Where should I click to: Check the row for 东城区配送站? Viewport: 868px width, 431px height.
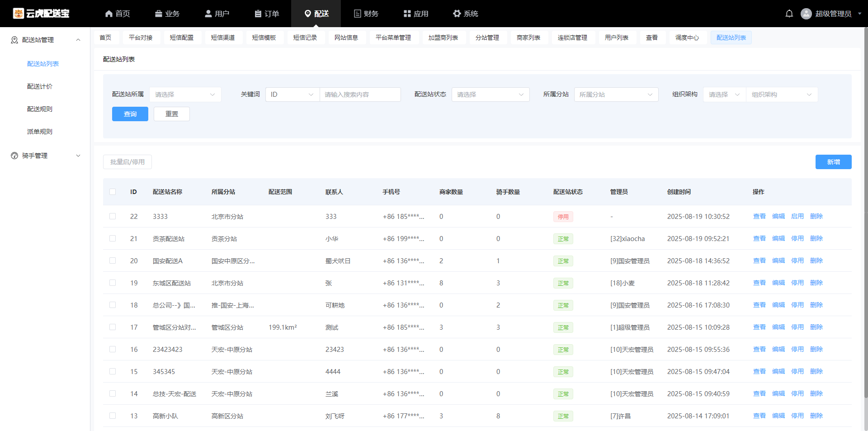click(113, 283)
